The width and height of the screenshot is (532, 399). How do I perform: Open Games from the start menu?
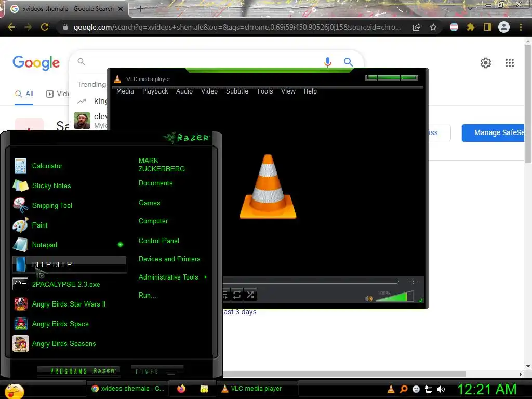point(149,203)
